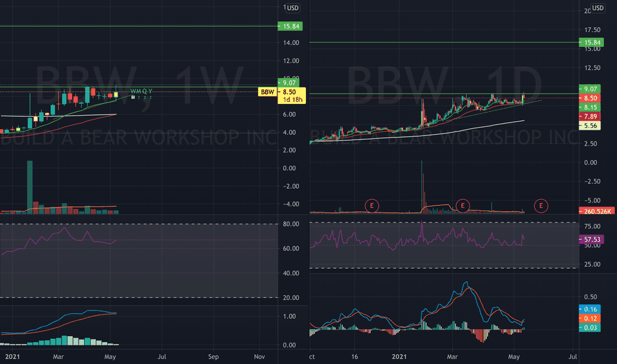Click 75.00 on the daily RSI scale
The height and width of the screenshot is (364, 617).
click(x=593, y=226)
